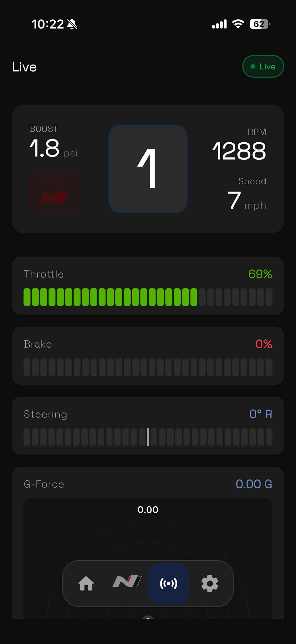Tap the 7 mph Speed readout
296x644 pixels.
click(247, 201)
